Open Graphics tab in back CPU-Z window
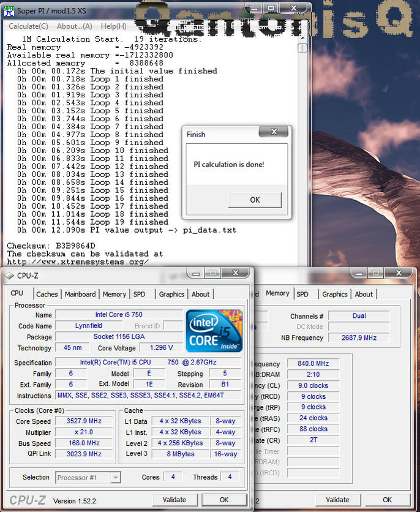The width and height of the screenshot is (420, 512). click(x=335, y=294)
